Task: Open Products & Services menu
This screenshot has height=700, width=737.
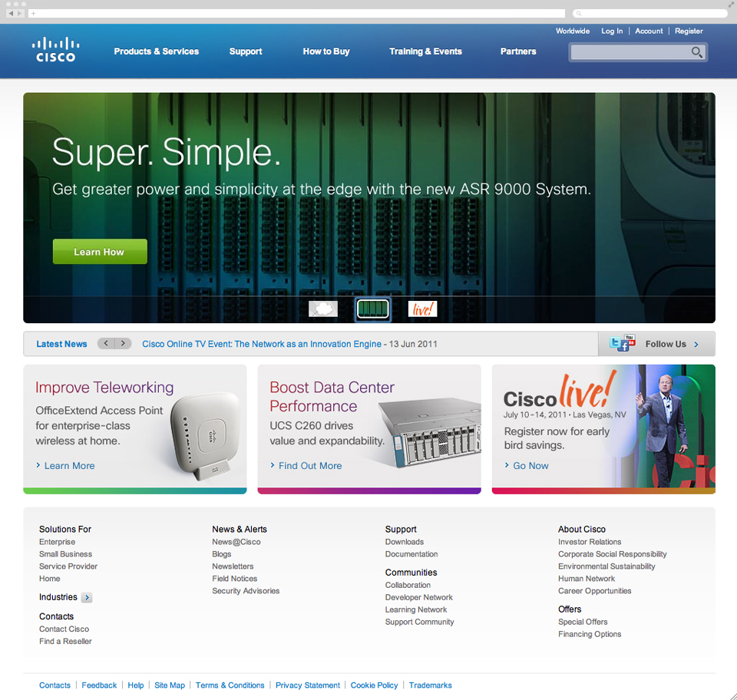Action: [156, 51]
